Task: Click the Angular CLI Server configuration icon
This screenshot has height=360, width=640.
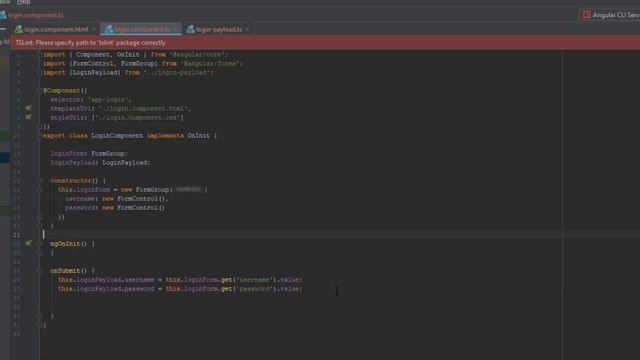Action: point(587,15)
